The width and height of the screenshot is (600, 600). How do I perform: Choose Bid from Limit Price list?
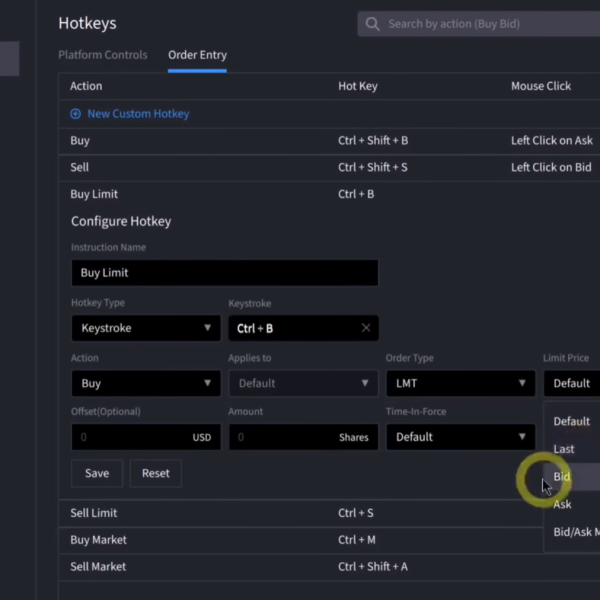[563, 477]
